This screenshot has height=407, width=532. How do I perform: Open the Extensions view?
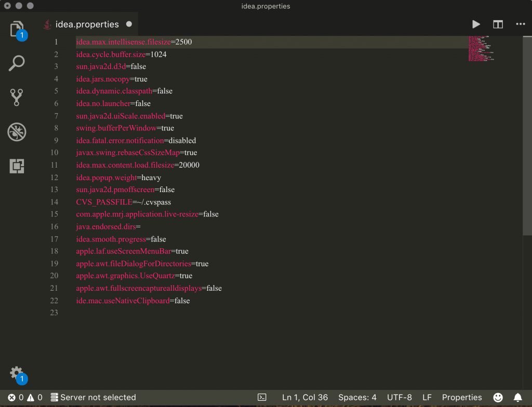coord(17,166)
